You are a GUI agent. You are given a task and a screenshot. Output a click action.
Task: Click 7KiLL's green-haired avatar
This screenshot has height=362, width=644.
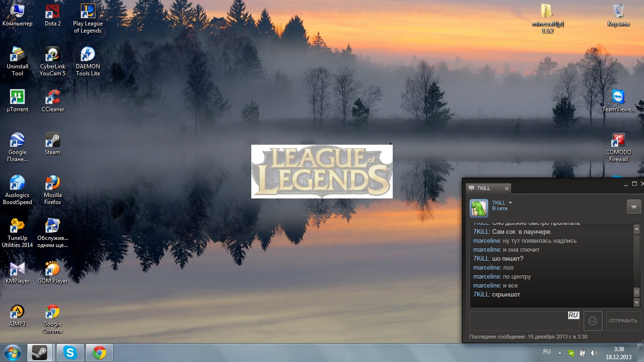(479, 208)
